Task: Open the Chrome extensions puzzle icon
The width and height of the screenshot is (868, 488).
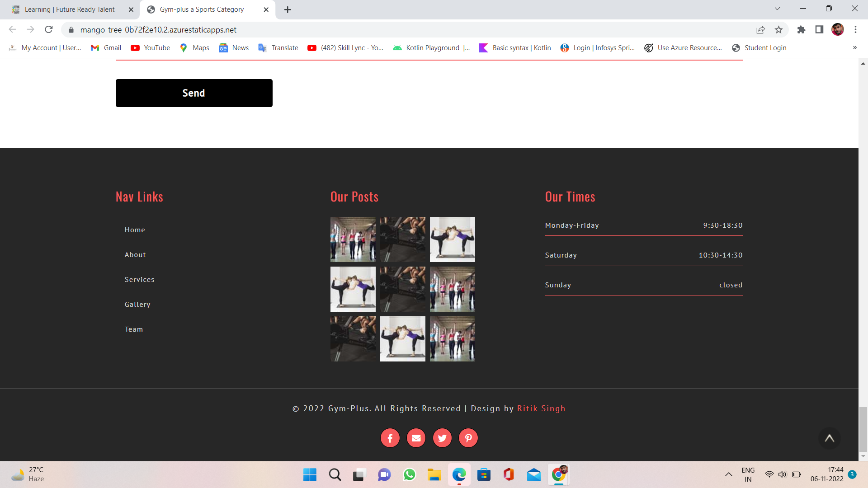Action: pyautogui.click(x=801, y=30)
